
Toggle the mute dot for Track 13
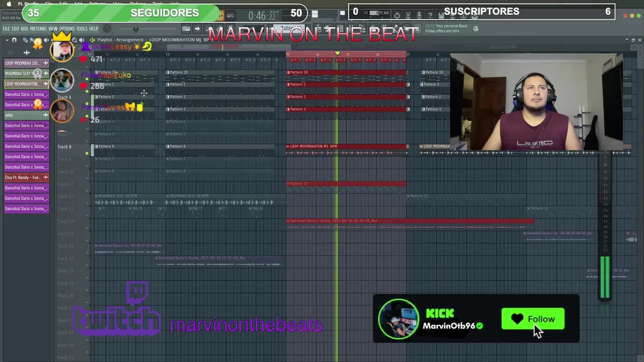(87, 215)
